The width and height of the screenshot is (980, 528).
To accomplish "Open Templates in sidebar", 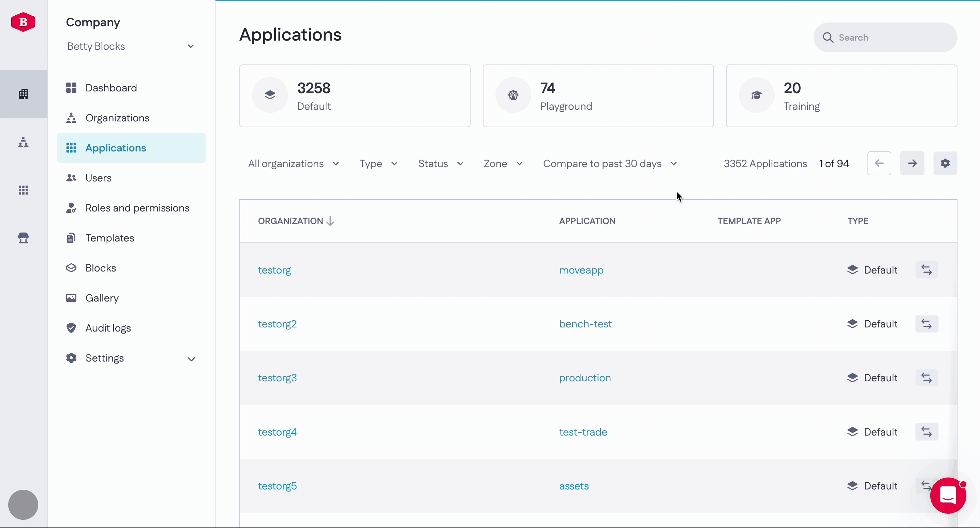I will pyautogui.click(x=131, y=238).
